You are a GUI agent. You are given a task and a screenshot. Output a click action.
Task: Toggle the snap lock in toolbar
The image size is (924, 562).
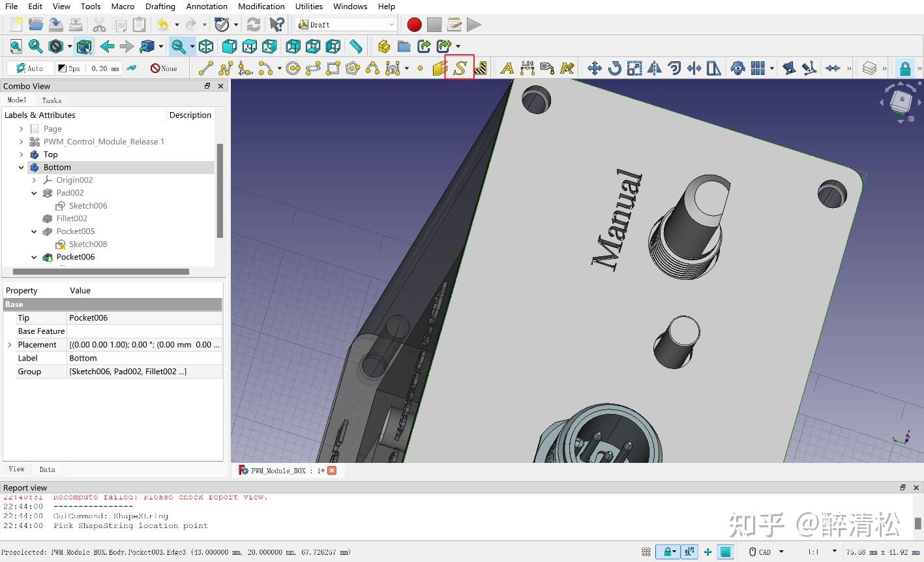point(905,68)
